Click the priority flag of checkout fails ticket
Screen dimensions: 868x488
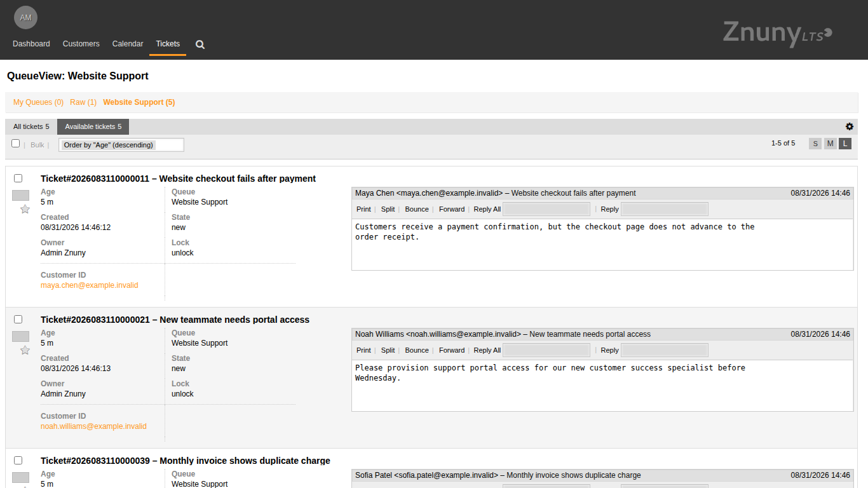click(x=21, y=195)
